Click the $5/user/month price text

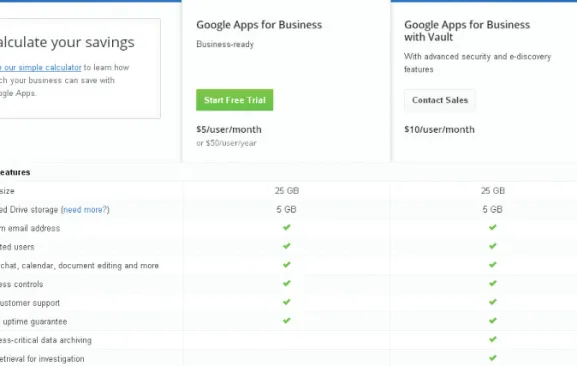[229, 129]
